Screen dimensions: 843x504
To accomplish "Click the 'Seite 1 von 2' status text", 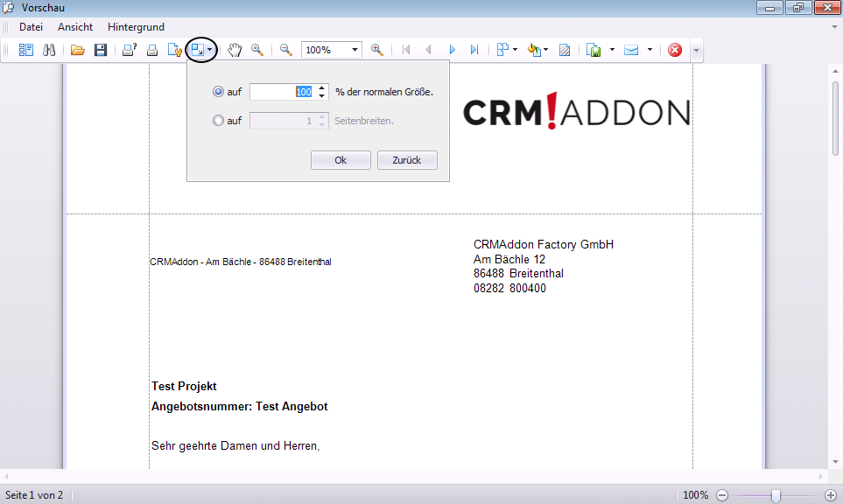I will coord(34,495).
